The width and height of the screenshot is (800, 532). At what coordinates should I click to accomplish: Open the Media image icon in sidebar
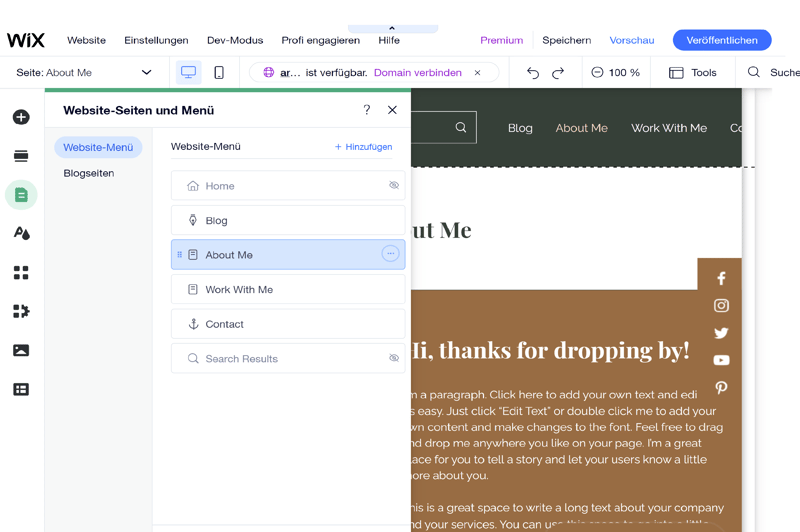(x=21, y=350)
